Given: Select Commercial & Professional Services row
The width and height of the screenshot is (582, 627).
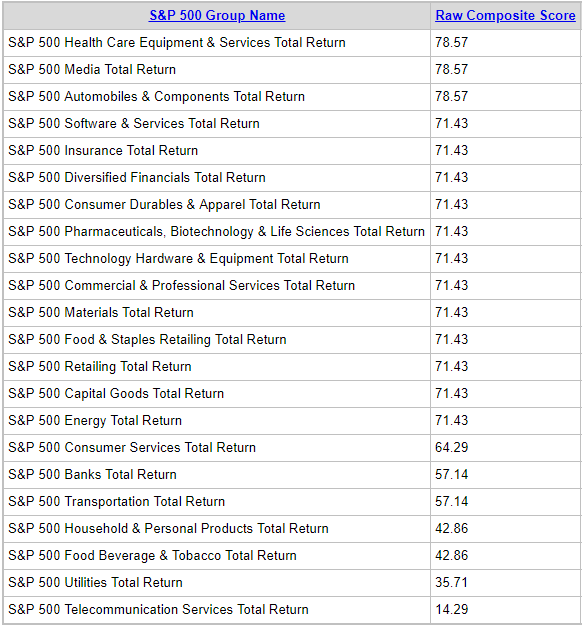Looking at the screenshot, I should [292, 286].
